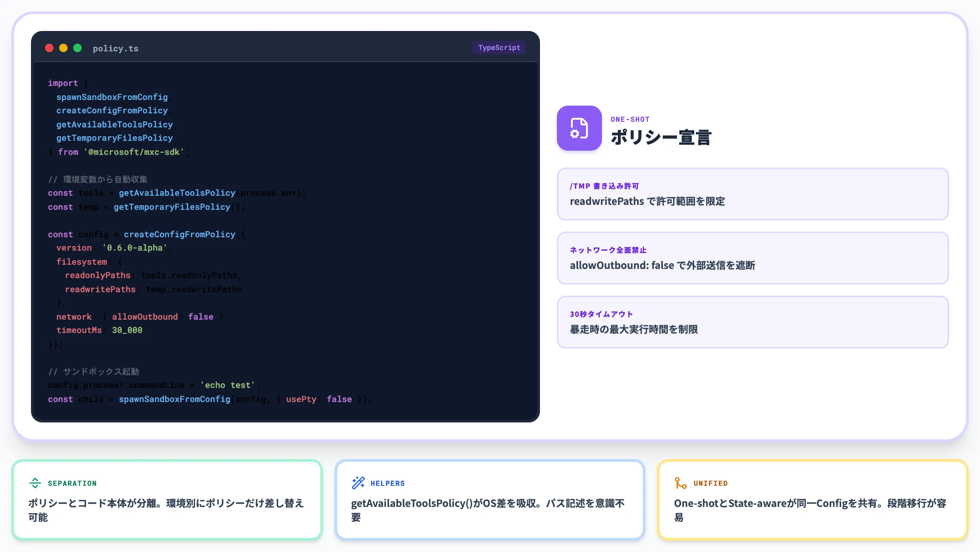This screenshot has height=552, width=980.
Task: Click the Separation arrows icon
Action: pos(35,483)
